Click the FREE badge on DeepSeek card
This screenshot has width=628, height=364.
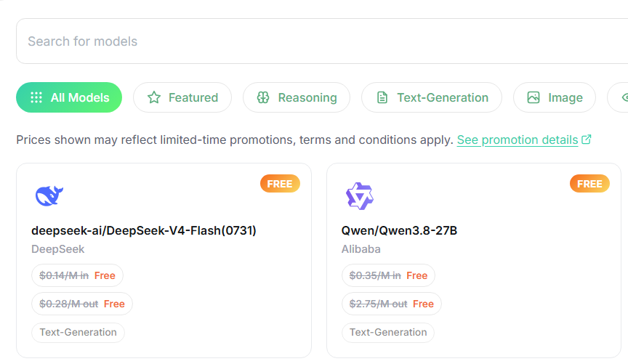pyautogui.click(x=280, y=184)
